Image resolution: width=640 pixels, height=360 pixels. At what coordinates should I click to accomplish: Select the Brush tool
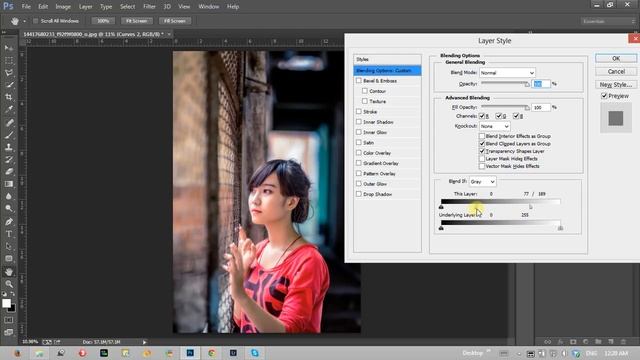tap(9, 135)
